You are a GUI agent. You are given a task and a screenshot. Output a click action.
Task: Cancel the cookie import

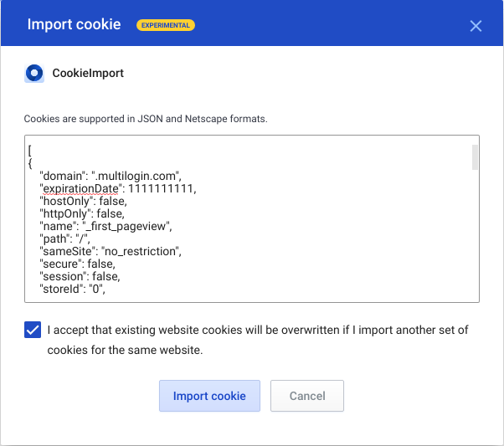pyautogui.click(x=307, y=396)
